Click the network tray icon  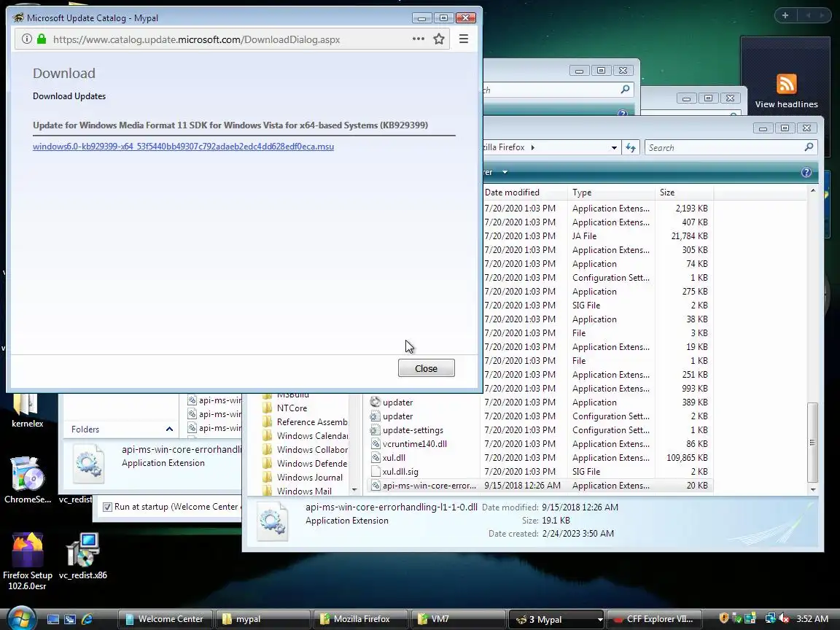click(x=770, y=619)
